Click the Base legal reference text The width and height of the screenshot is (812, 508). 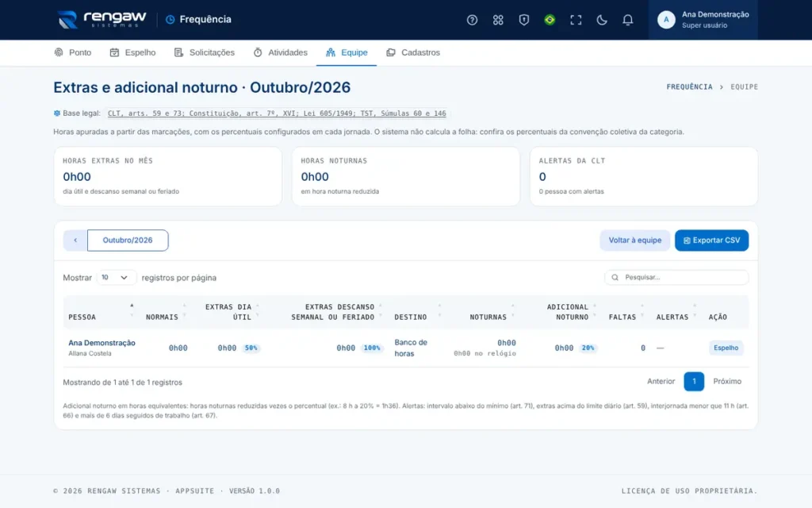[x=277, y=114]
